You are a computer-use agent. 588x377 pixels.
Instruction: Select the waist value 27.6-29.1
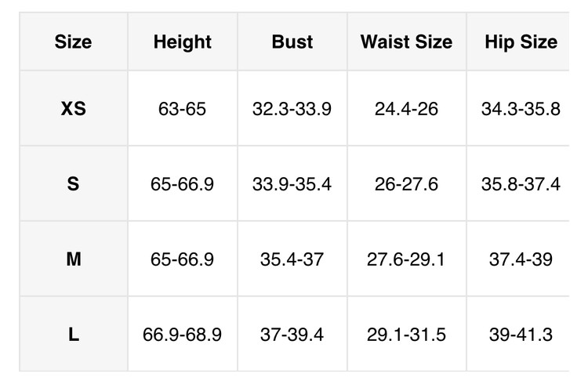(406, 259)
